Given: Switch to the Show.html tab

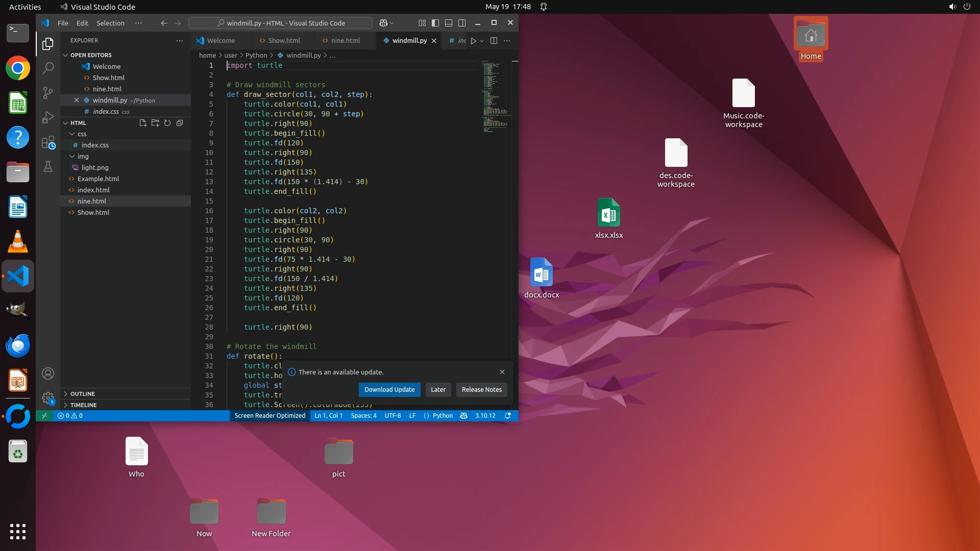Looking at the screenshot, I should click(284, 41).
